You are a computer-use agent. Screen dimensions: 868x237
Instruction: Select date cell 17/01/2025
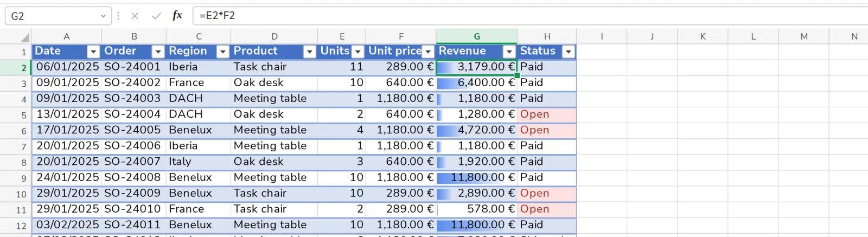(67, 130)
